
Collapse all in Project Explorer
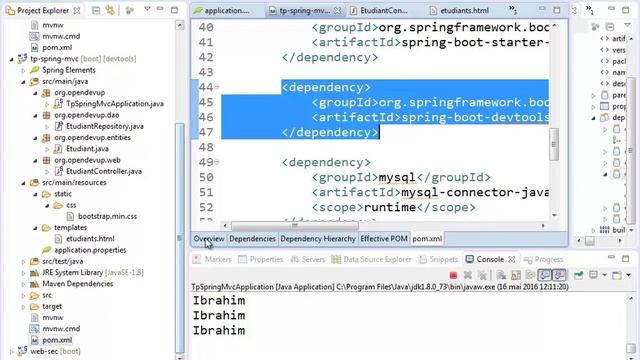point(96,10)
